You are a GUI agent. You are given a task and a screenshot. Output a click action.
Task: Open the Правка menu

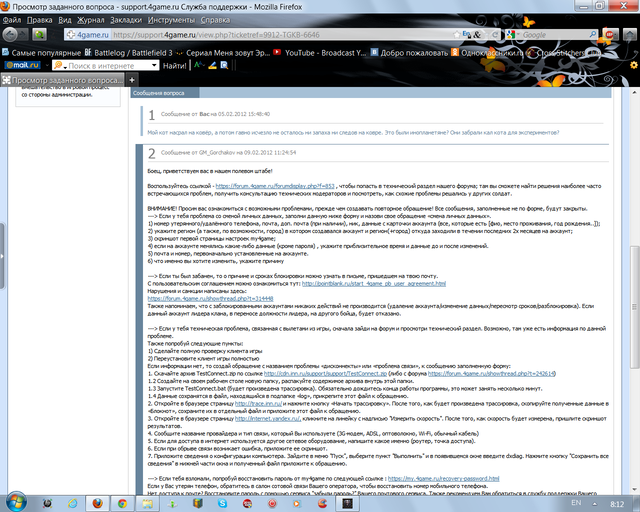40,20
